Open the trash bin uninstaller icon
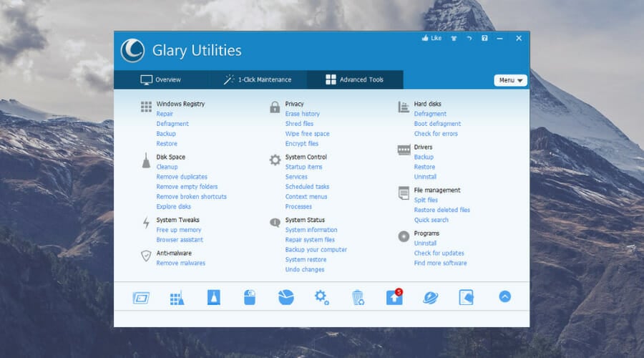Image resolution: width=644 pixels, height=358 pixels. [358, 297]
